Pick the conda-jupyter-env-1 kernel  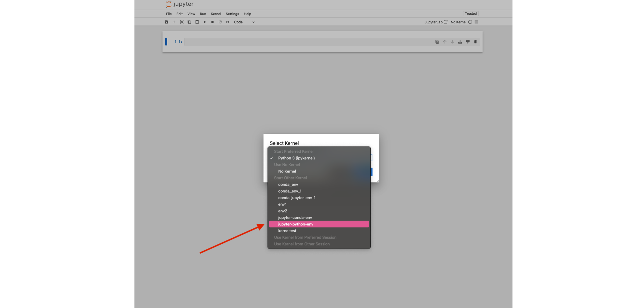pyautogui.click(x=297, y=198)
